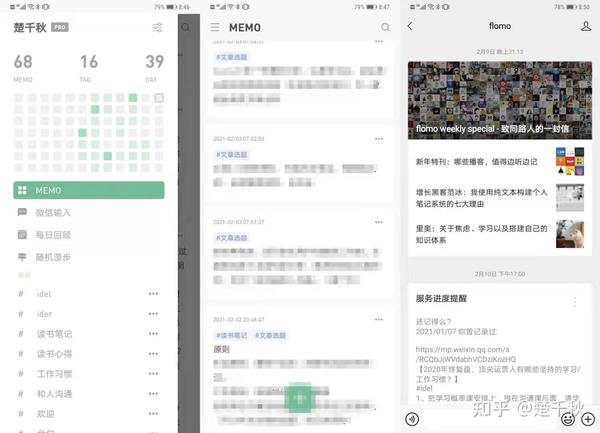Open article 里奥：关于焦虑、学习以及搭建自己的知识体系
600x433 pixels.
click(481, 234)
